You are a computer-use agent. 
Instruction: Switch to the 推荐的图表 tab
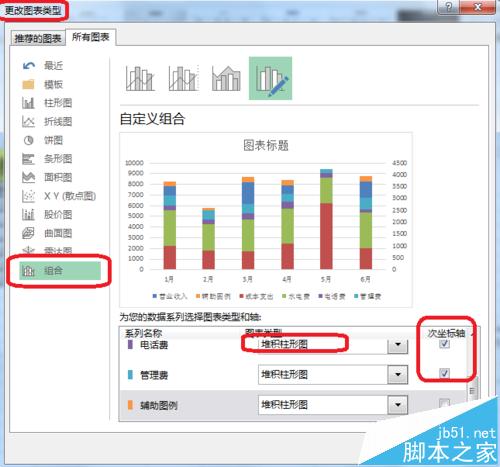pyautogui.click(x=38, y=39)
